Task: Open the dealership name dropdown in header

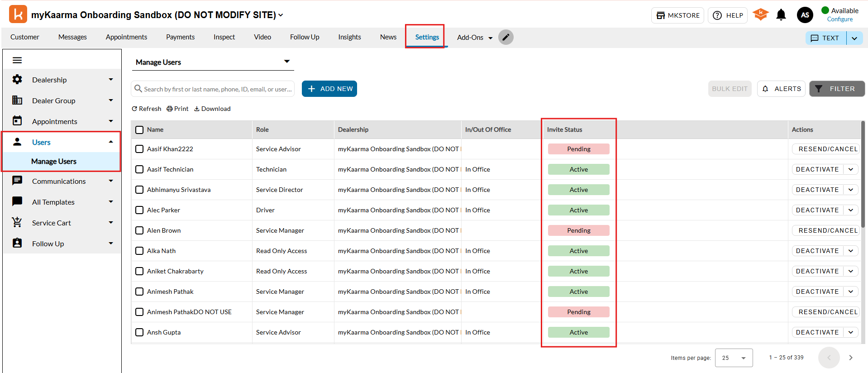Action: [281, 15]
